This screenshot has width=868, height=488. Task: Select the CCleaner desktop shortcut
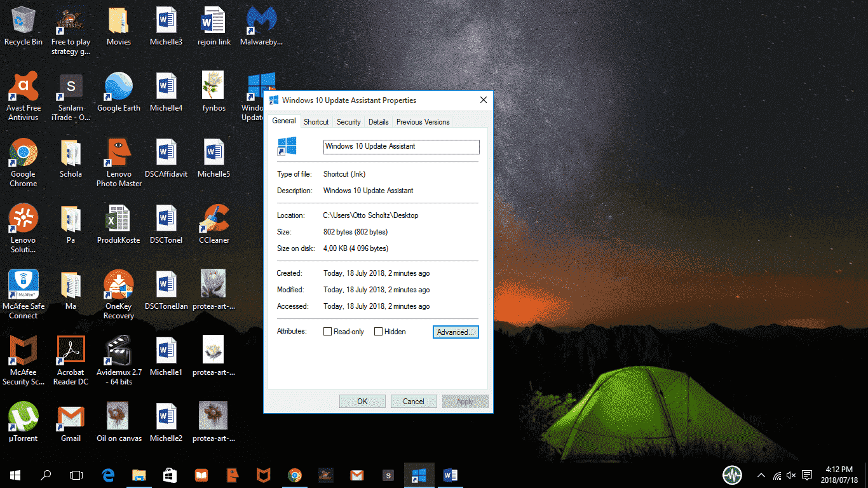[214, 224]
